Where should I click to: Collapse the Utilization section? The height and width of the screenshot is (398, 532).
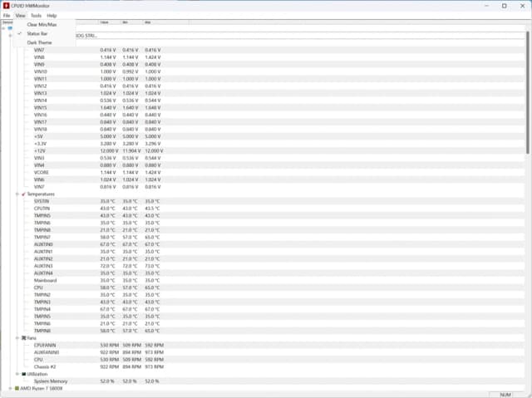pyautogui.click(x=17, y=374)
